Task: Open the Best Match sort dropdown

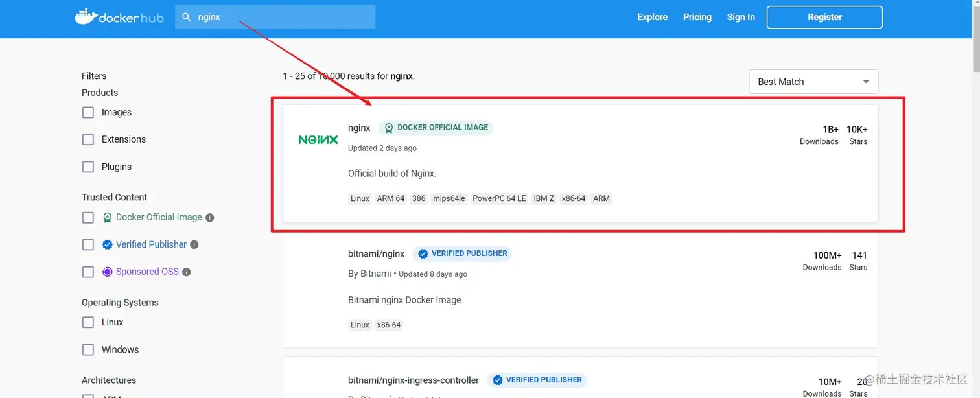Action: 813,82
